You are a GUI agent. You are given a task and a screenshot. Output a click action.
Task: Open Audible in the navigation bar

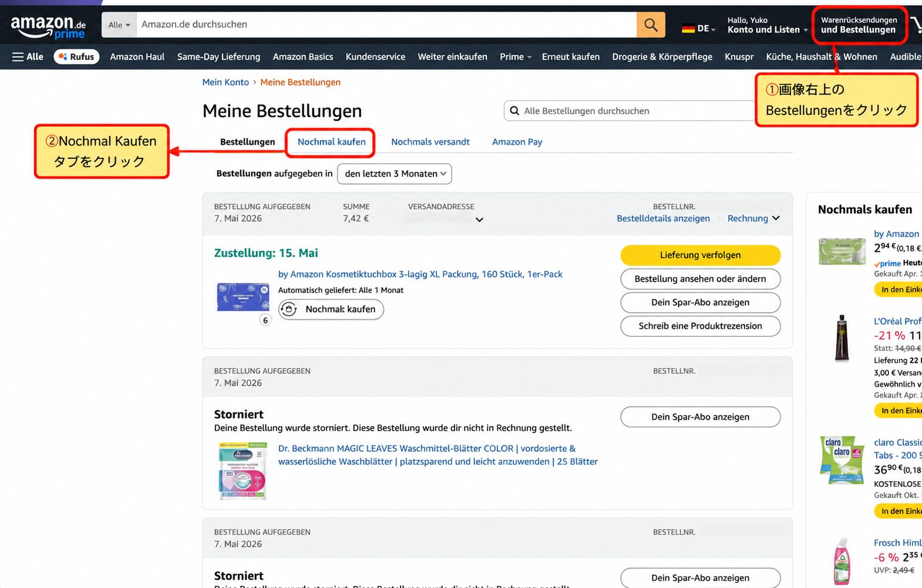[906, 56]
